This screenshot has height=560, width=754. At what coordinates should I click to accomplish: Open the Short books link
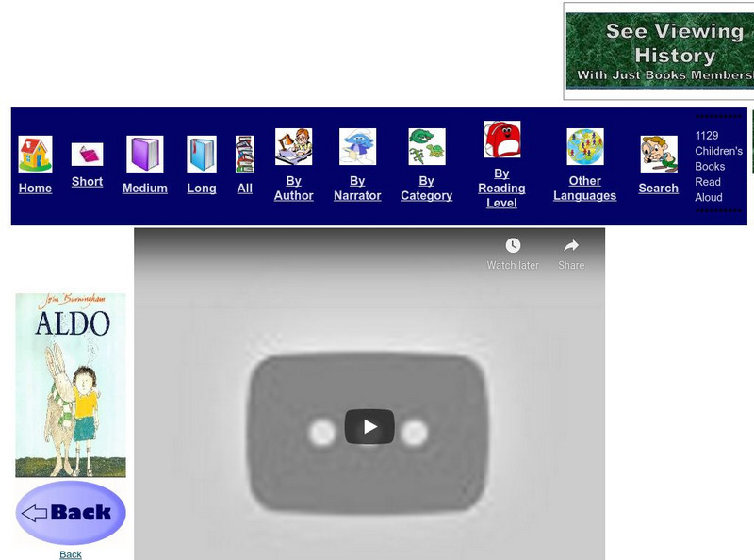pyautogui.click(x=87, y=182)
